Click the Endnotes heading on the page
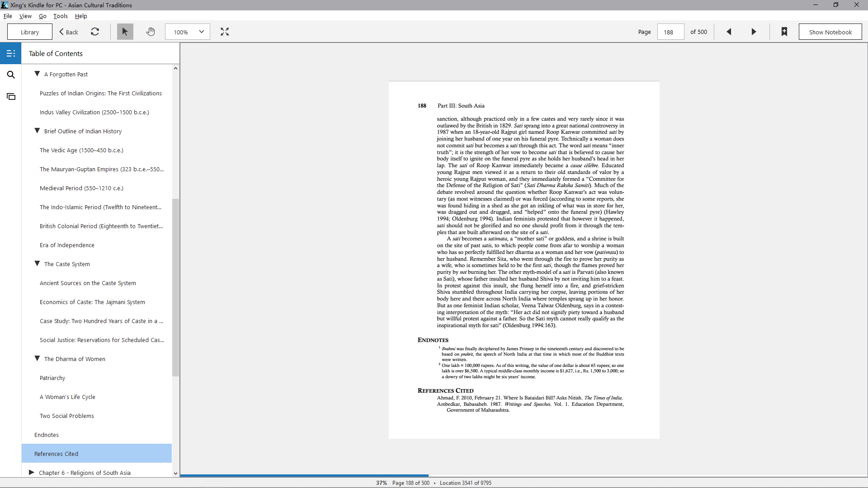 (x=433, y=340)
